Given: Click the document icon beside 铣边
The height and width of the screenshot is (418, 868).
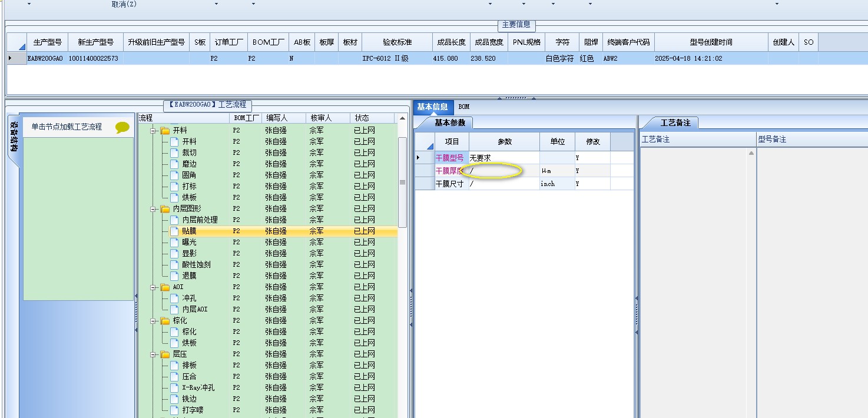Looking at the screenshot, I should (174, 399).
